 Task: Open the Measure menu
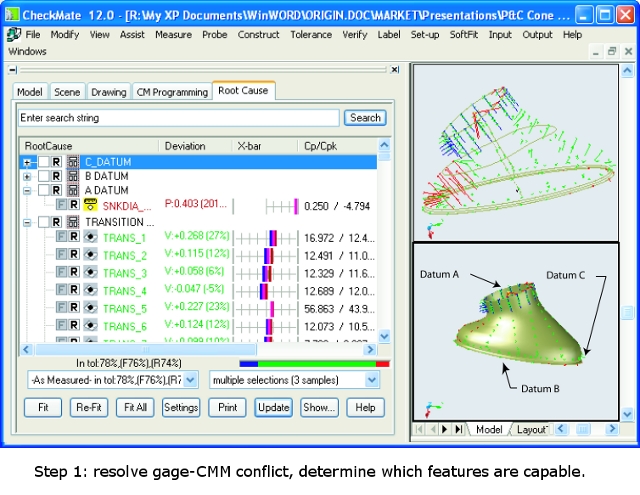pos(173,35)
